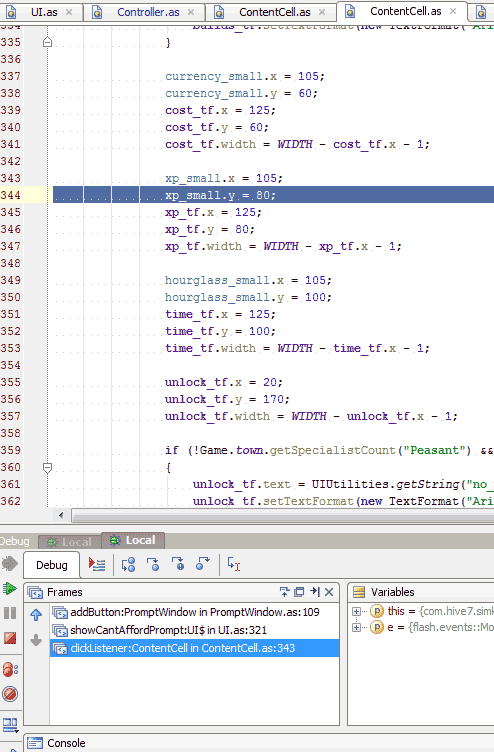494x752 pixels.
Task: Click the Frames panel restore window icon
Action: click(299, 592)
